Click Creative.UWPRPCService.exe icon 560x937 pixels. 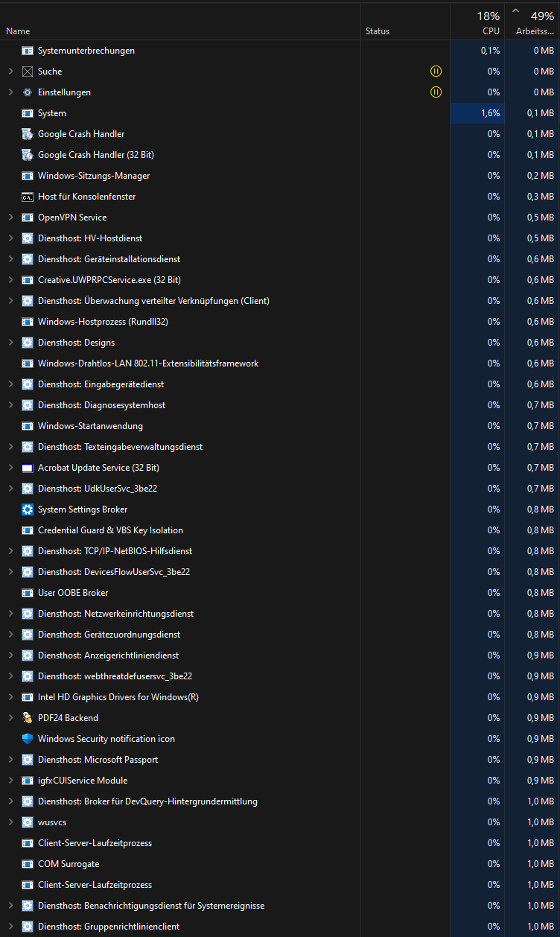pyautogui.click(x=28, y=280)
